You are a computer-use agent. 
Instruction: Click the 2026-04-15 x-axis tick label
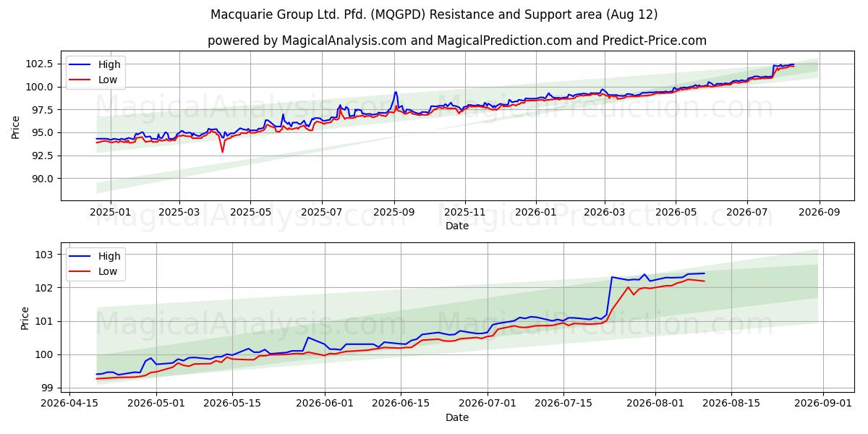tap(70, 404)
